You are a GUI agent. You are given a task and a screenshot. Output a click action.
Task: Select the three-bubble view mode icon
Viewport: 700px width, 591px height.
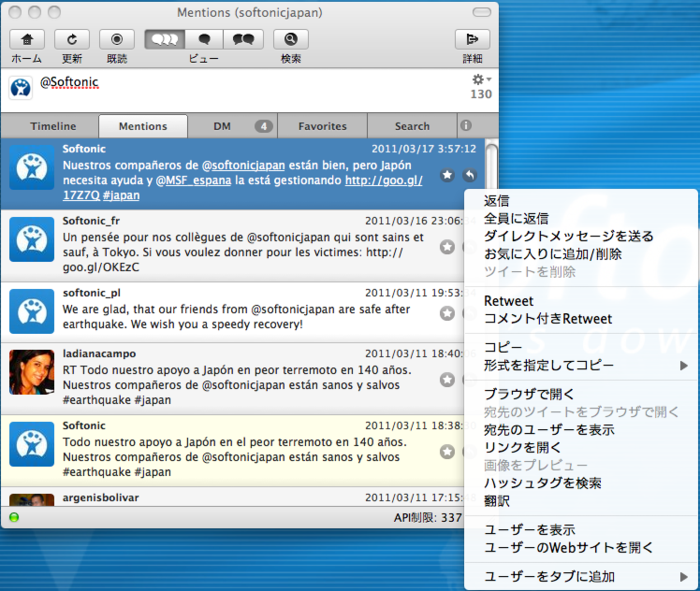pyautogui.click(x=165, y=39)
